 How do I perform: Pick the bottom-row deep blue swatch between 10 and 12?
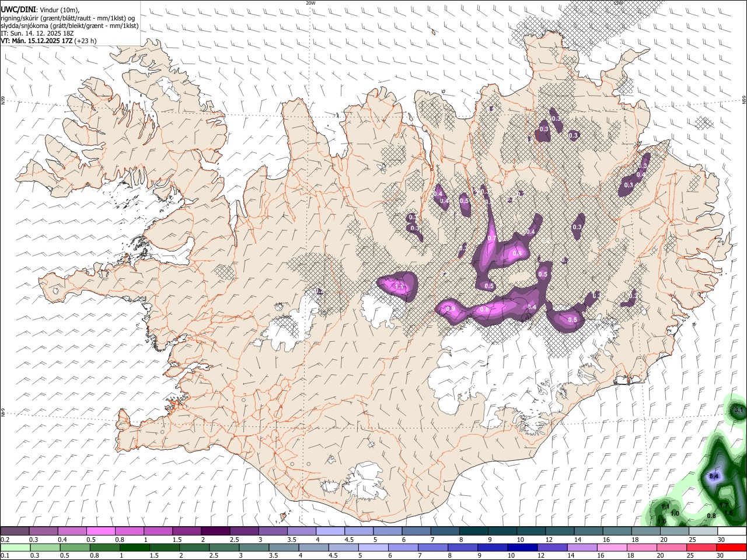pos(522,547)
